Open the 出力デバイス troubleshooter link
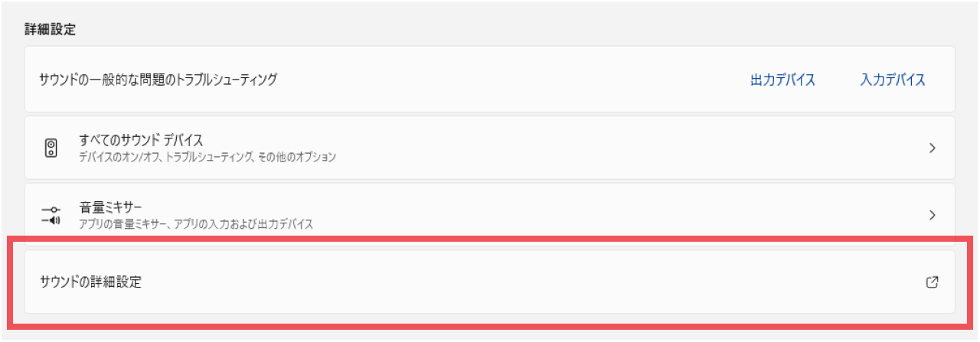 pyautogui.click(x=782, y=80)
